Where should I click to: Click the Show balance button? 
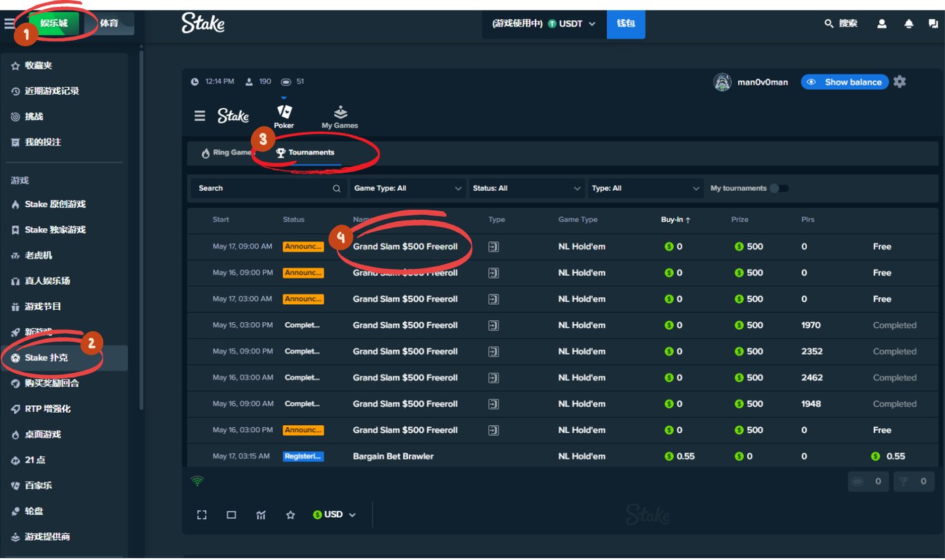coord(845,82)
